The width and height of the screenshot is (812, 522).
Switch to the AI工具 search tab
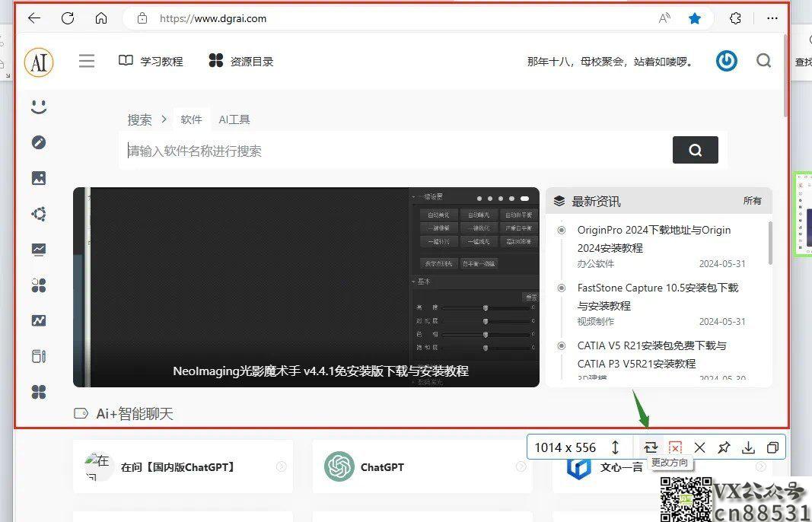(234, 119)
